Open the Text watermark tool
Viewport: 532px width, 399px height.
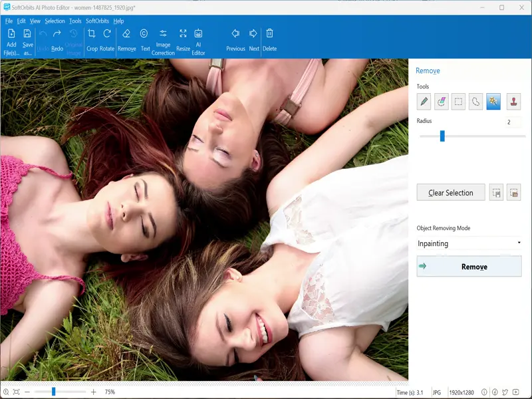pyautogui.click(x=145, y=41)
